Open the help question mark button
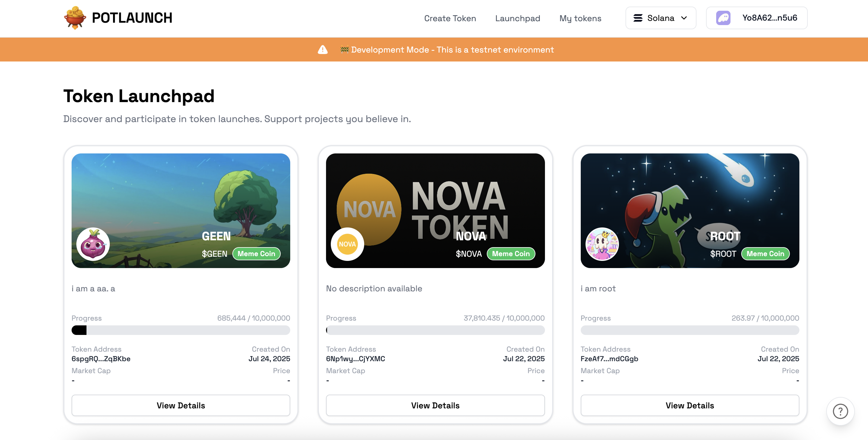The image size is (868, 440). point(840,411)
